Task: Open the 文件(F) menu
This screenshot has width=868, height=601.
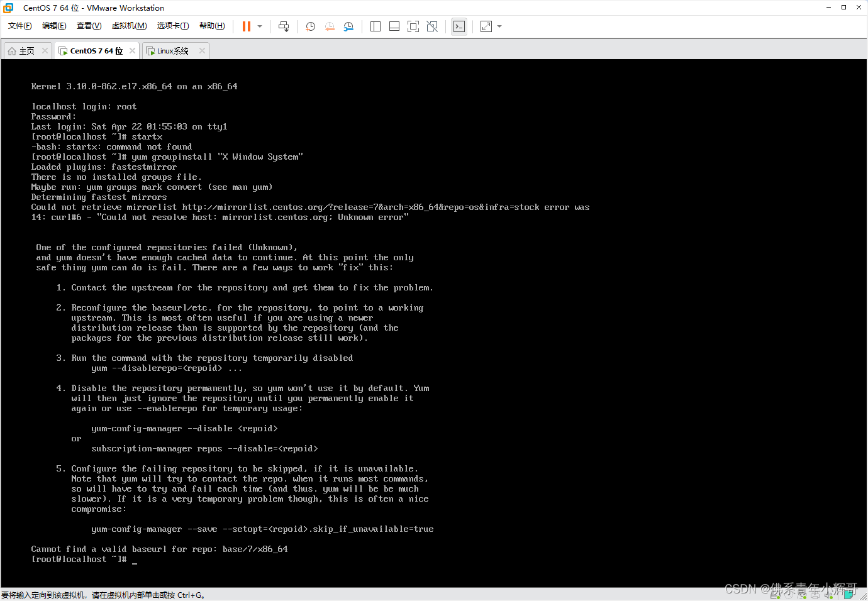Action: (19, 26)
